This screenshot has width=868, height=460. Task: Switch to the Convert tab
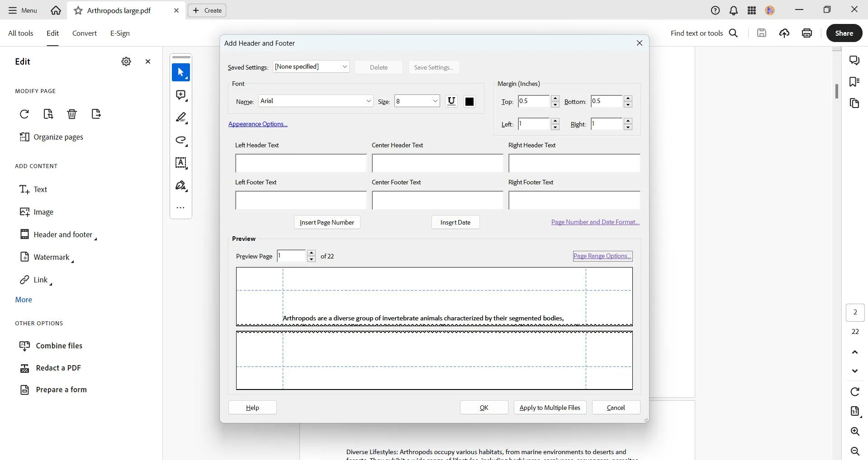84,33
